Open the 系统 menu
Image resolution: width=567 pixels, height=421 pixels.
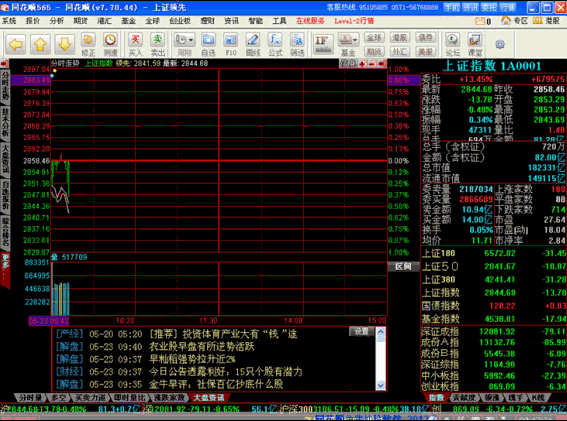(9, 21)
